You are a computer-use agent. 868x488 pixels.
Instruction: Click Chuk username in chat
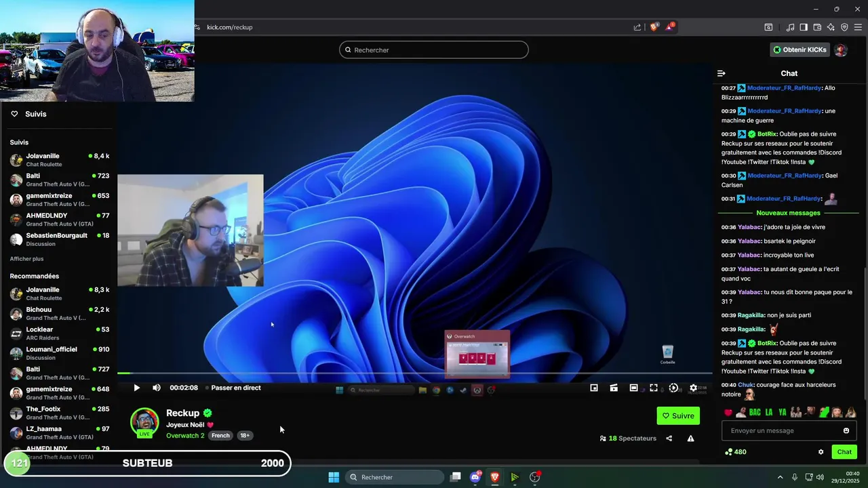click(x=746, y=385)
